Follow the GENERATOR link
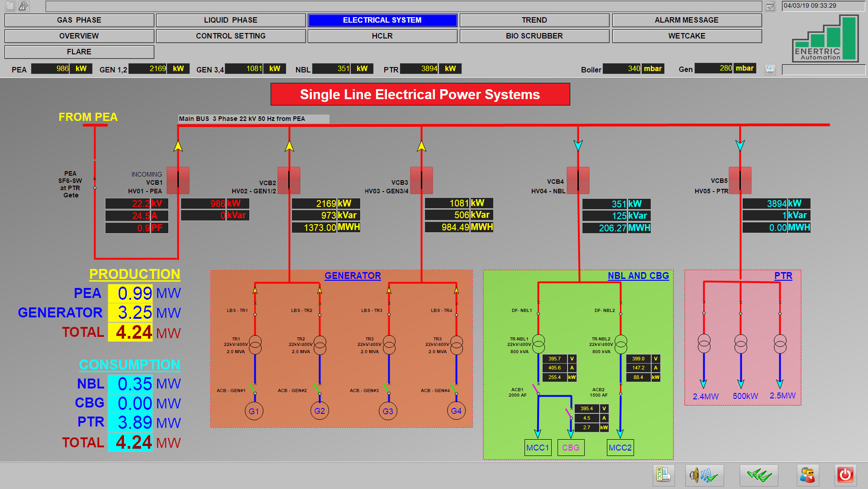The height and width of the screenshot is (489, 868). tap(353, 276)
